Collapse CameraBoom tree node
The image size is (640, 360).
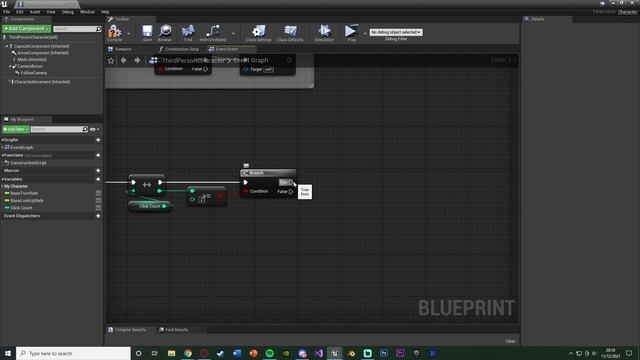[10, 66]
